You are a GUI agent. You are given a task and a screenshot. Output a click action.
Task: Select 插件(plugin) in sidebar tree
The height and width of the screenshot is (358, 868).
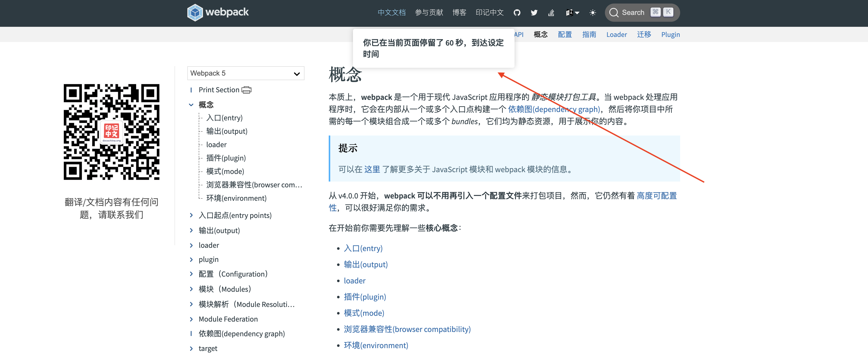click(x=226, y=158)
